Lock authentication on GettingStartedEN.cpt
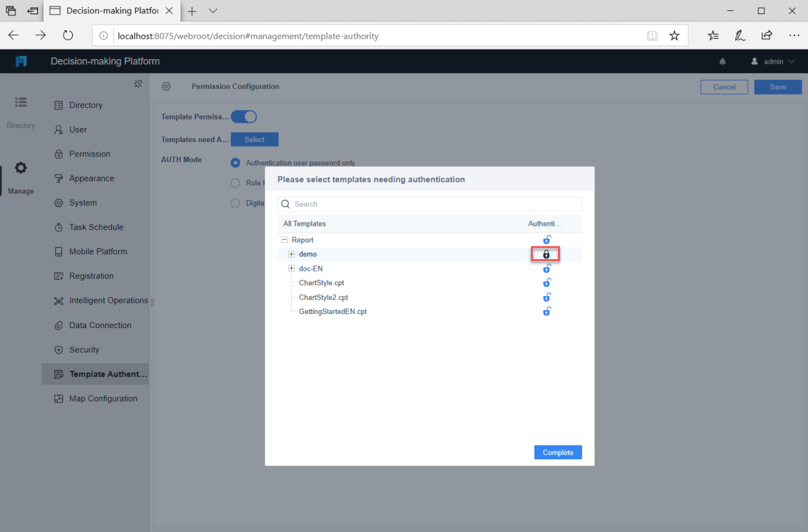This screenshot has height=532, width=808. pyautogui.click(x=546, y=311)
